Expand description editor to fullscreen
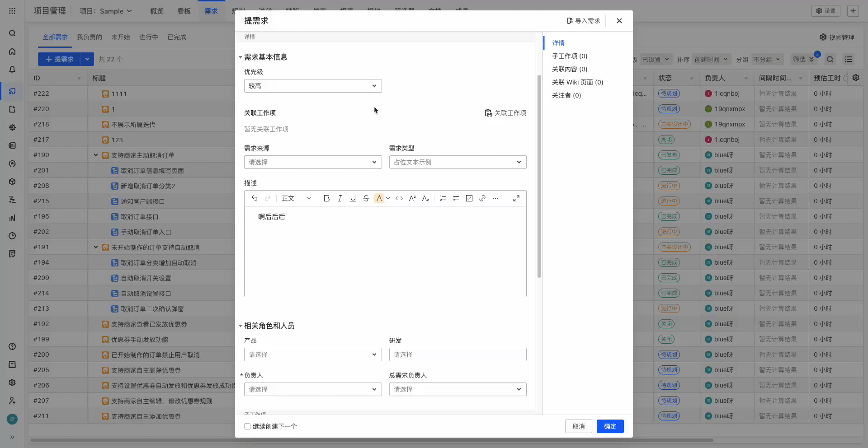Screen dimensions: 868x448 (x=516, y=198)
